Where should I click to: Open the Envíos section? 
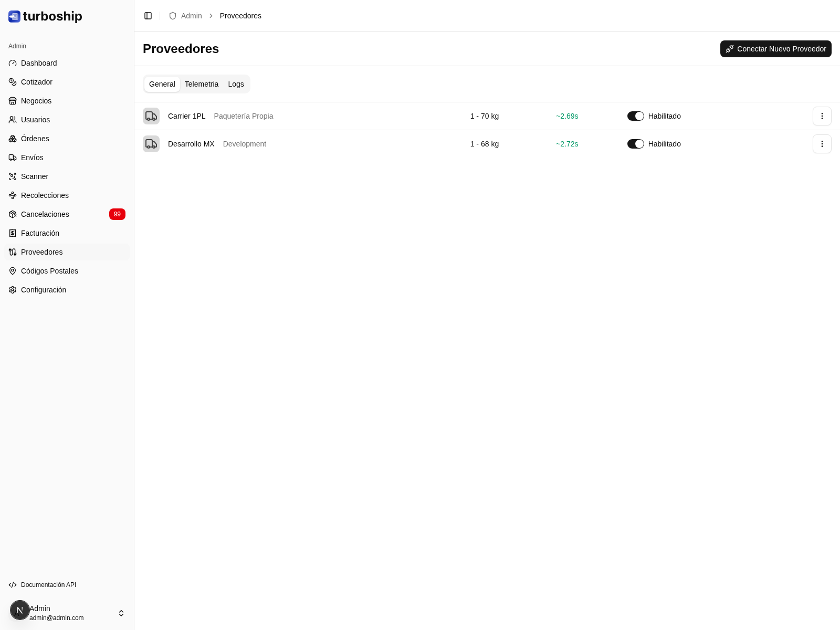click(x=32, y=157)
